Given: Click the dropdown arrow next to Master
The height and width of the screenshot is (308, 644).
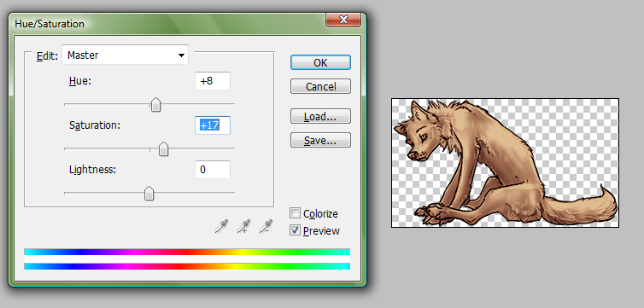Looking at the screenshot, I should (x=181, y=55).
